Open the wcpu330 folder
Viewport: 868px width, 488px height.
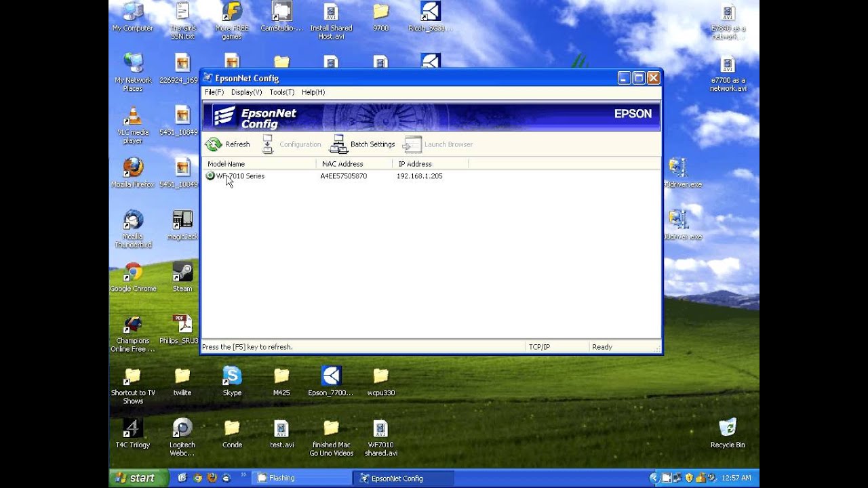pyautogui.click(x=380, y=382)
